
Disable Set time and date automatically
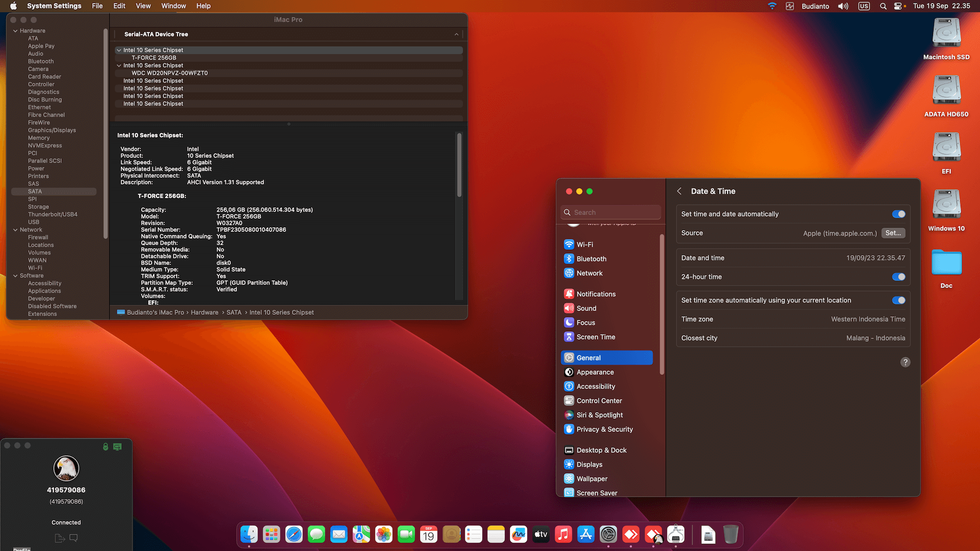[x=898, y=214]
